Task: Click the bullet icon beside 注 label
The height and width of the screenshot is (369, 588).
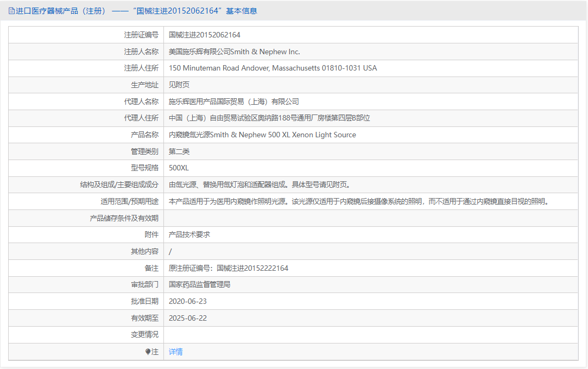Action: tap(148, 352)
